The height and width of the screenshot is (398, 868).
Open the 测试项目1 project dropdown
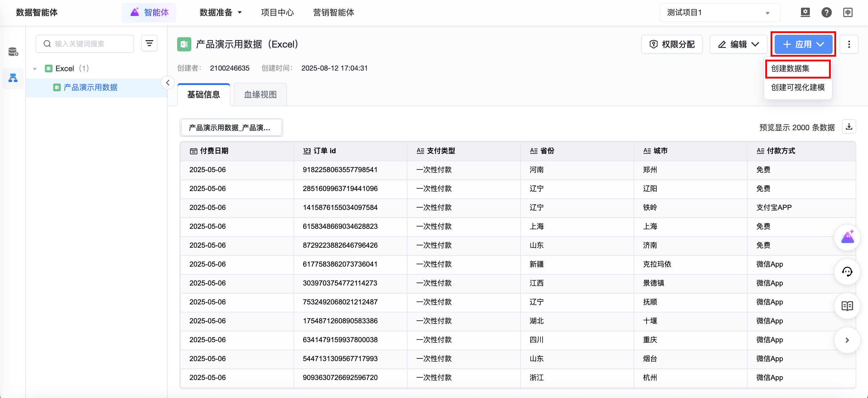click(x=719, y=13)
